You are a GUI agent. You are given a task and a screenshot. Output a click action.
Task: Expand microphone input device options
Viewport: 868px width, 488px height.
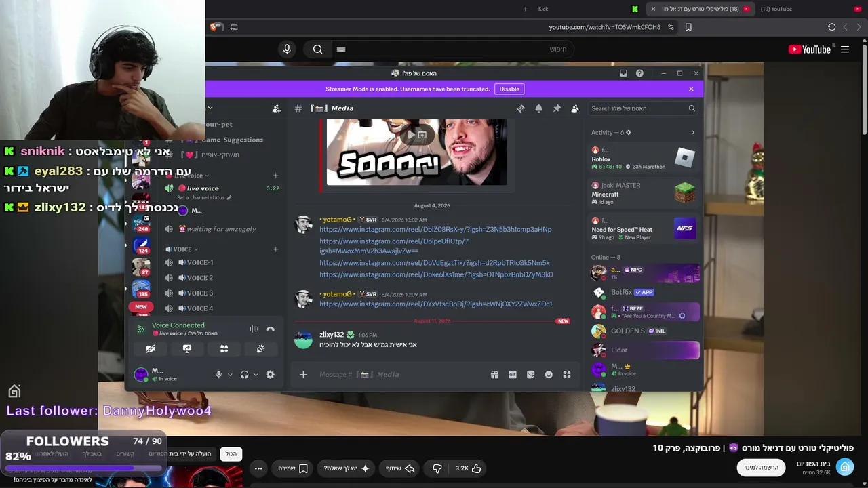[230, 375]
